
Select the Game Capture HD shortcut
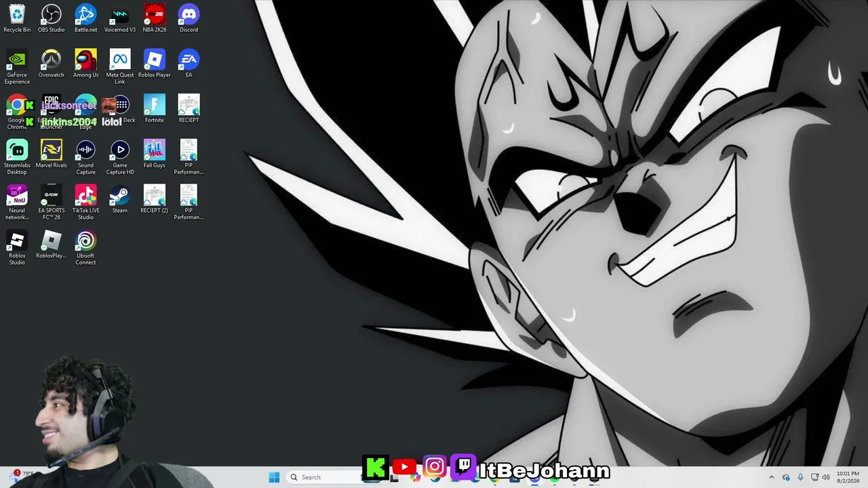(120, 158)
